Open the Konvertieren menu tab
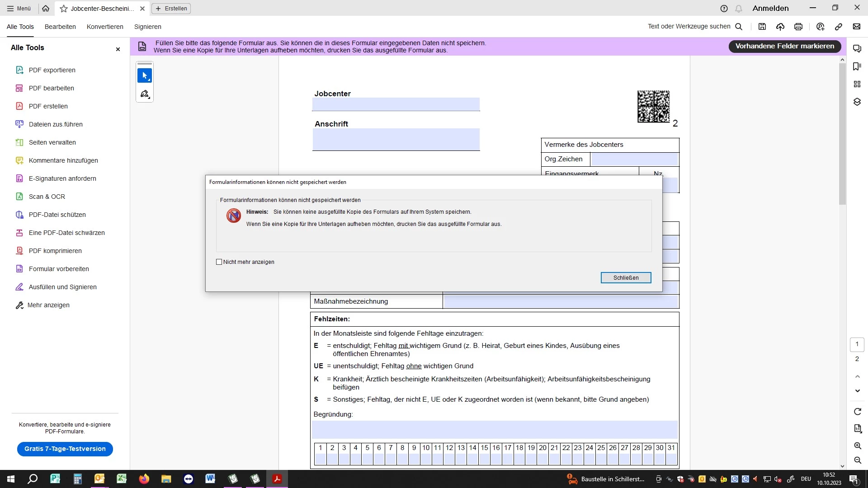Screen dimensions: 868x488 pyautogui.click(x=105, y=27)
